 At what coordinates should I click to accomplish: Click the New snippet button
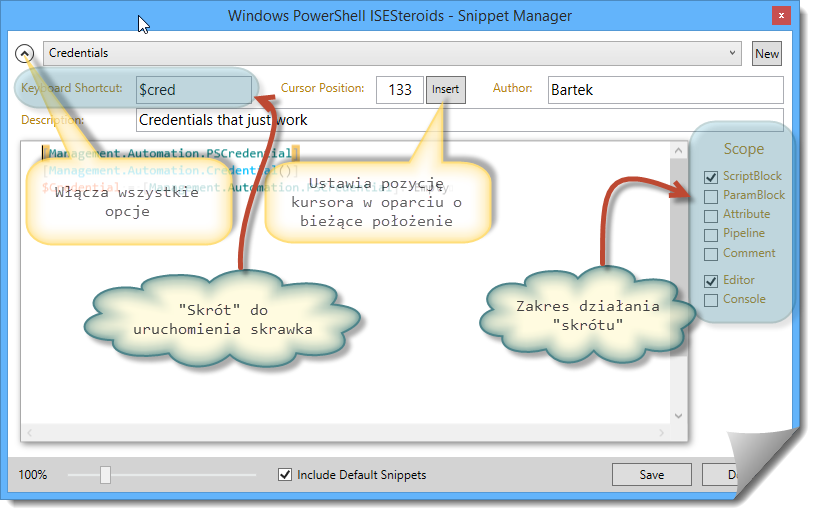pos(767,54)
